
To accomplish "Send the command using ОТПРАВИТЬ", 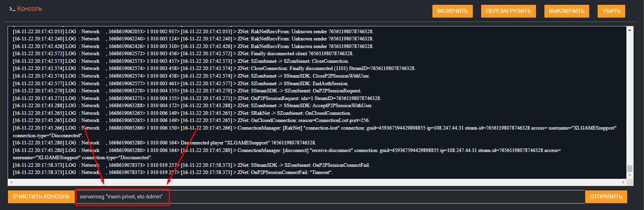I will tap(606, 196).
